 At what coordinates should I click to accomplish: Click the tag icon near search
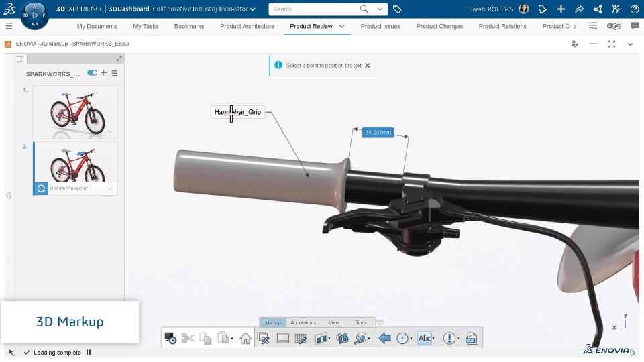coord(396,9)
